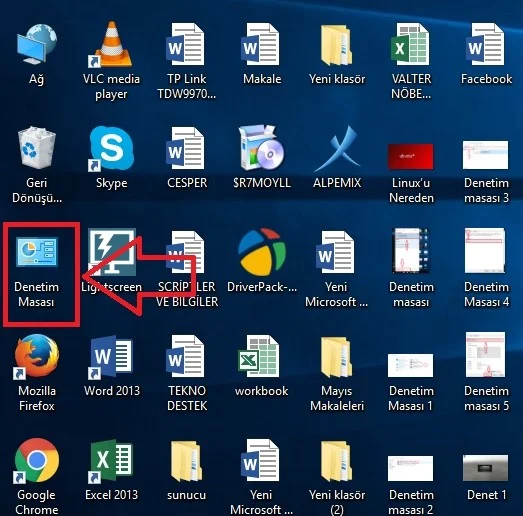Viewport: 523px width, 516px height.
Task: Open the Mayıs Makaleleri folder
Action: coord(337,356)
